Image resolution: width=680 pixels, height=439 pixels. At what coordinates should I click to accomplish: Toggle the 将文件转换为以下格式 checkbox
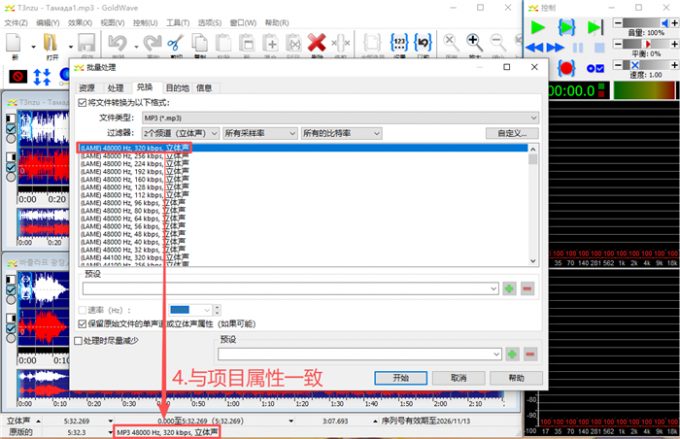click(x=82, y=102)
